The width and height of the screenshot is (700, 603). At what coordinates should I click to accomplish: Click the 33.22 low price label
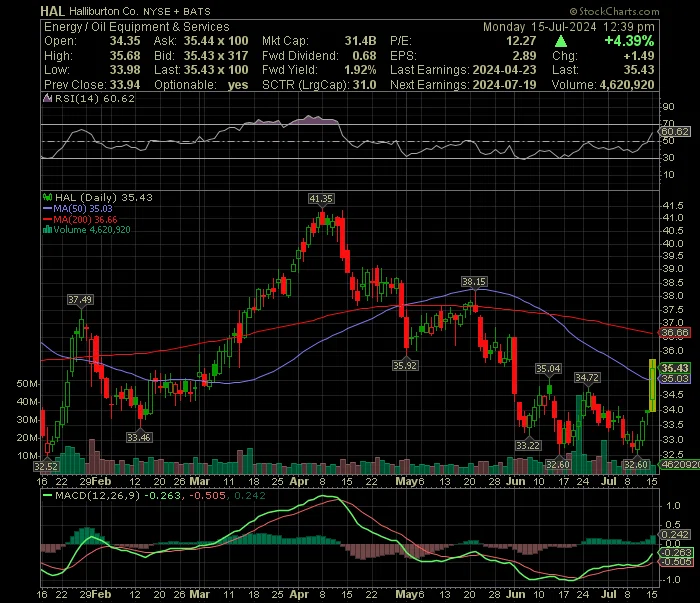click(528, 445)
